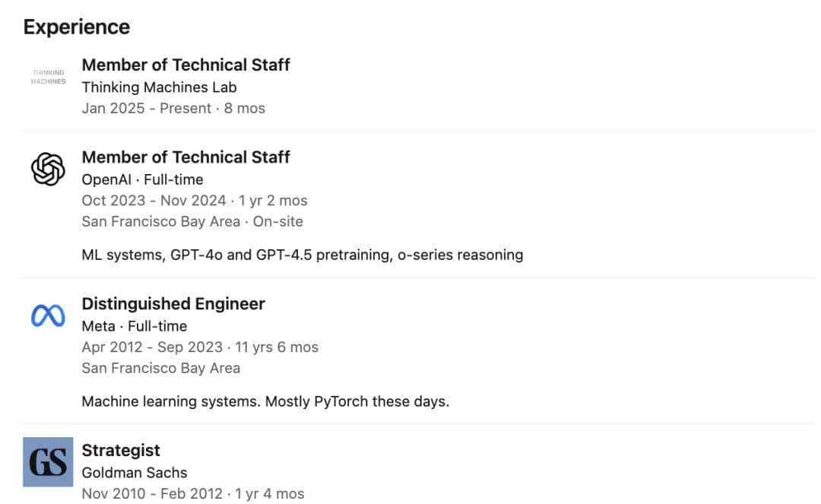Image resolution: width=821 pixels, height=504 pixels.
Task: Click the Goldman Sachs company name
Action: coord(134,472)
